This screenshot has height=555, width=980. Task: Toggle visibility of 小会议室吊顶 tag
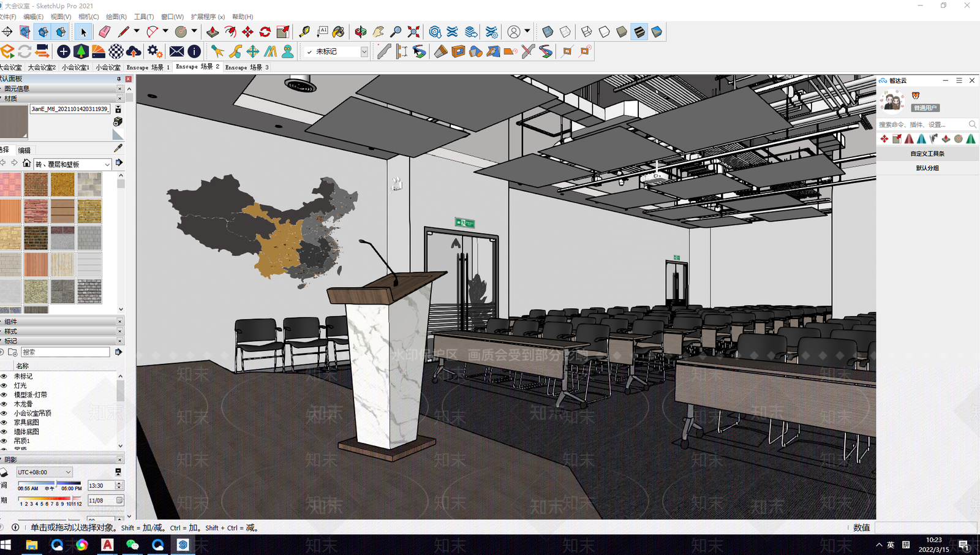(4, 413)
